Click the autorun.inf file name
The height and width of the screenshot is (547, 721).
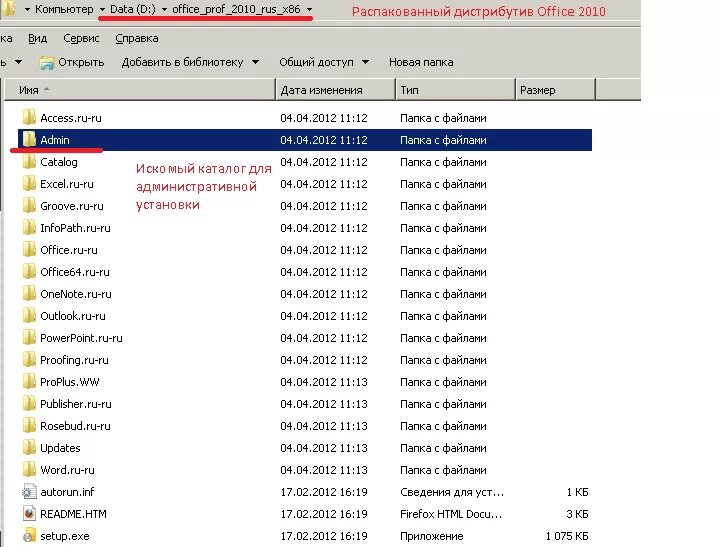(x=67, y=492)
